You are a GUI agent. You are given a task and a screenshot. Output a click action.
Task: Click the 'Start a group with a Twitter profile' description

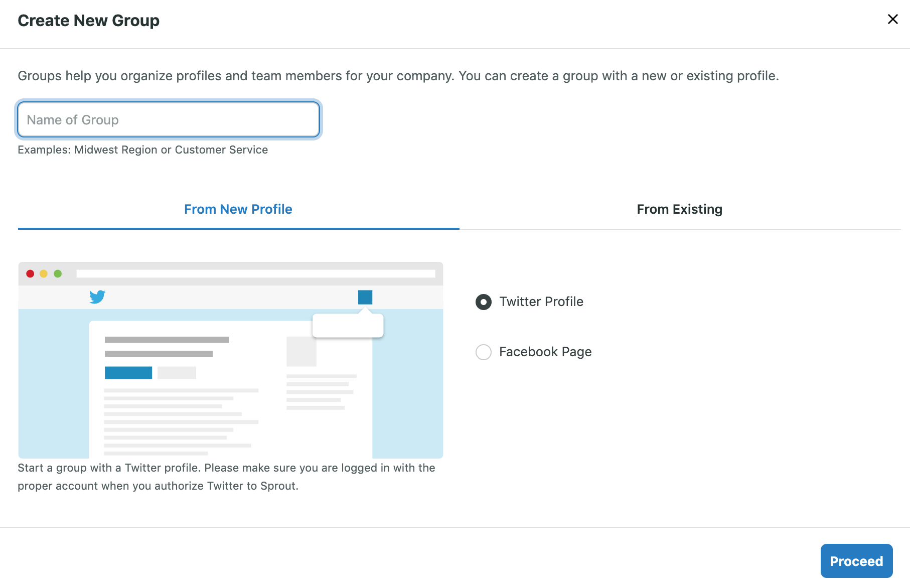coord(226,477)
